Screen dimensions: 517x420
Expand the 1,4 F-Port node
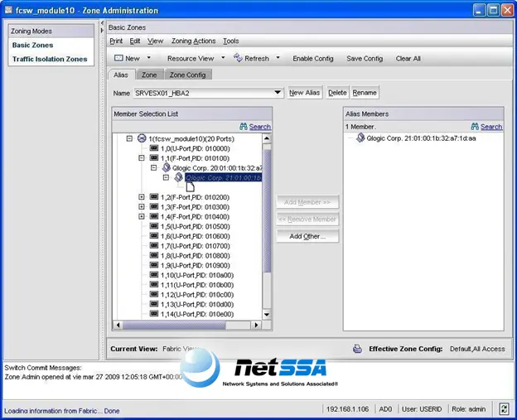(142, 216)
